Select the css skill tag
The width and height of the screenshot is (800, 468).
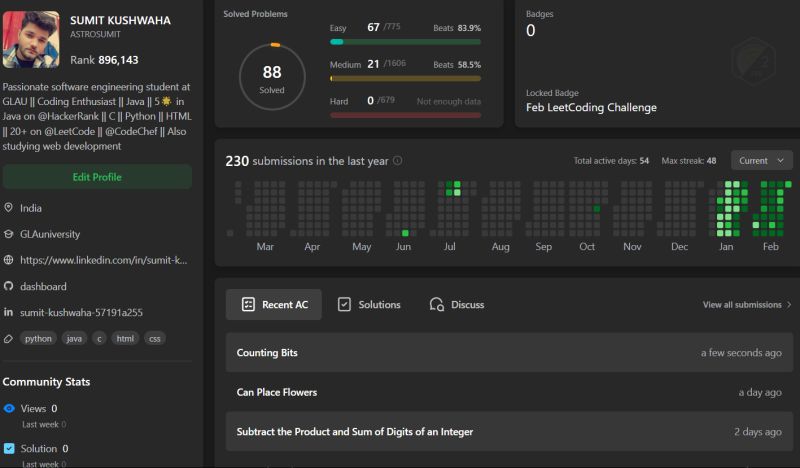pos(155,338)
